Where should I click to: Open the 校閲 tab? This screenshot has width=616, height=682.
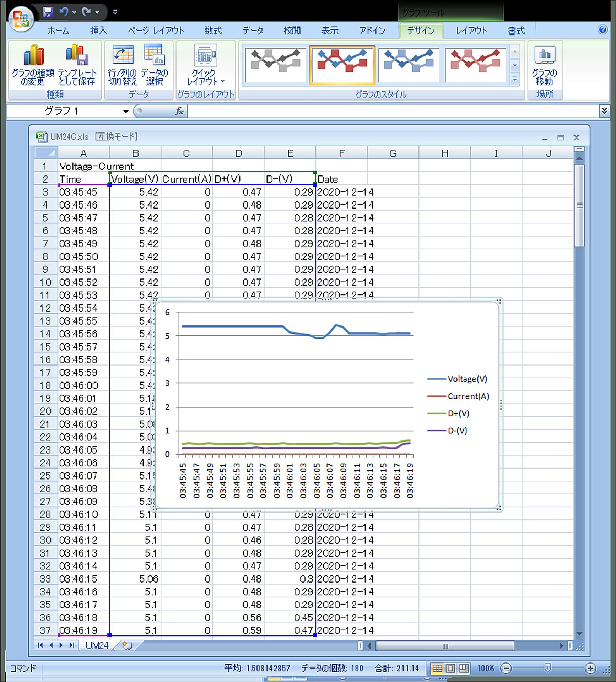(292, 31)
